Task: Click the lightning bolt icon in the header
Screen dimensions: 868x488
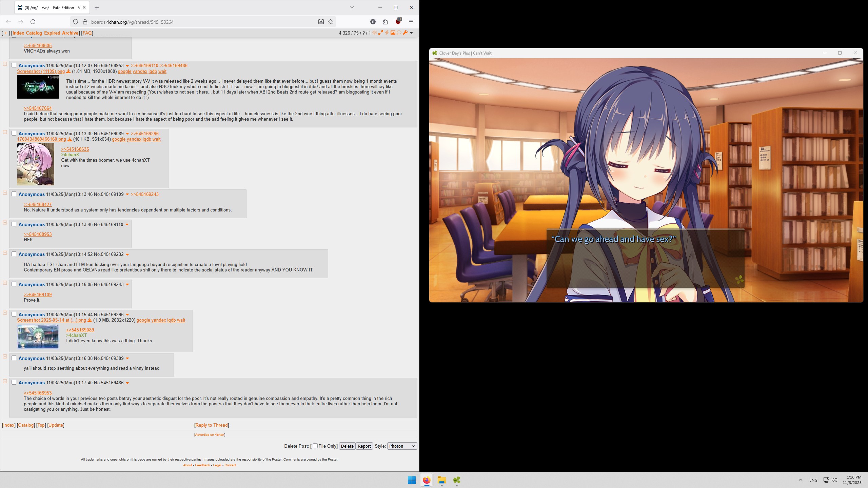Action: [x=387, y=33]
